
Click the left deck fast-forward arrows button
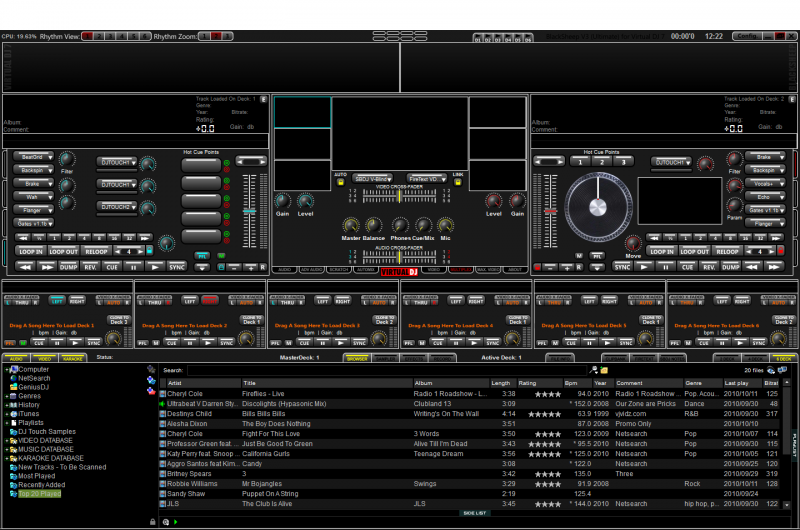tap(46, 267)
